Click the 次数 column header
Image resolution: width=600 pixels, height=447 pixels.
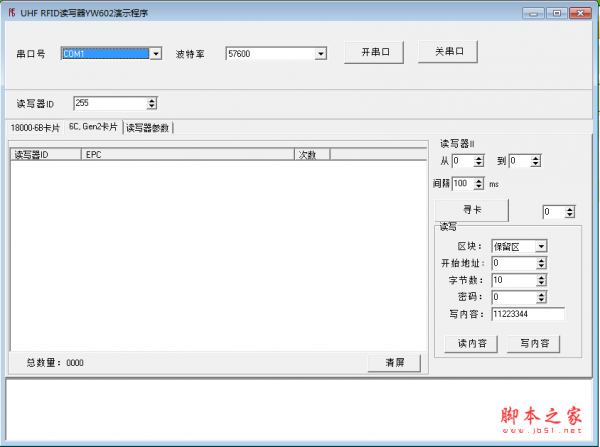(x=312, y=155)
